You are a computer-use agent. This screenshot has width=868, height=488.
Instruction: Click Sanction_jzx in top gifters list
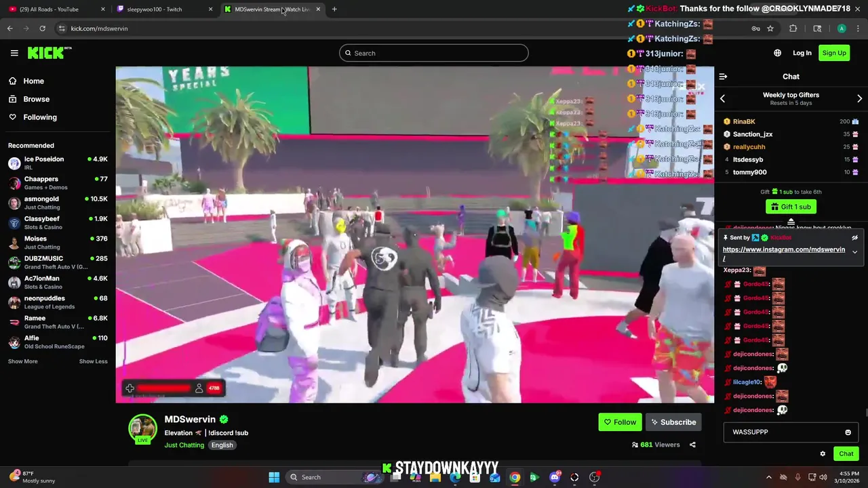753,134
